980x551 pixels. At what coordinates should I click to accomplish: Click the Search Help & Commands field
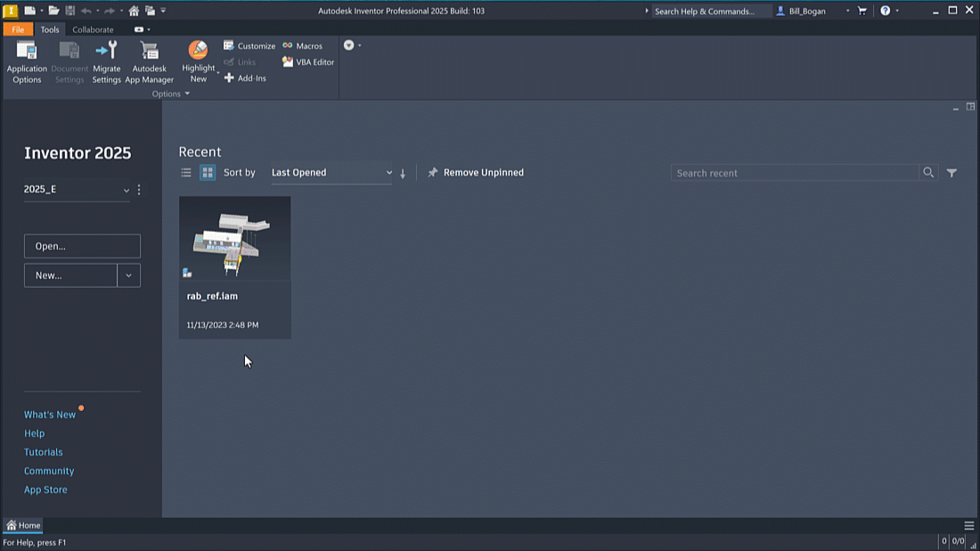(711, 11)
